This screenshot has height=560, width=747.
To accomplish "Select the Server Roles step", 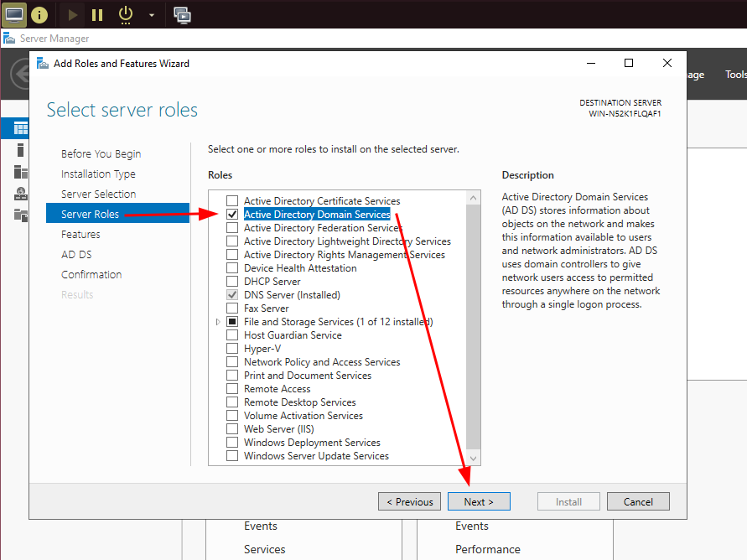I will pos(117,214).
